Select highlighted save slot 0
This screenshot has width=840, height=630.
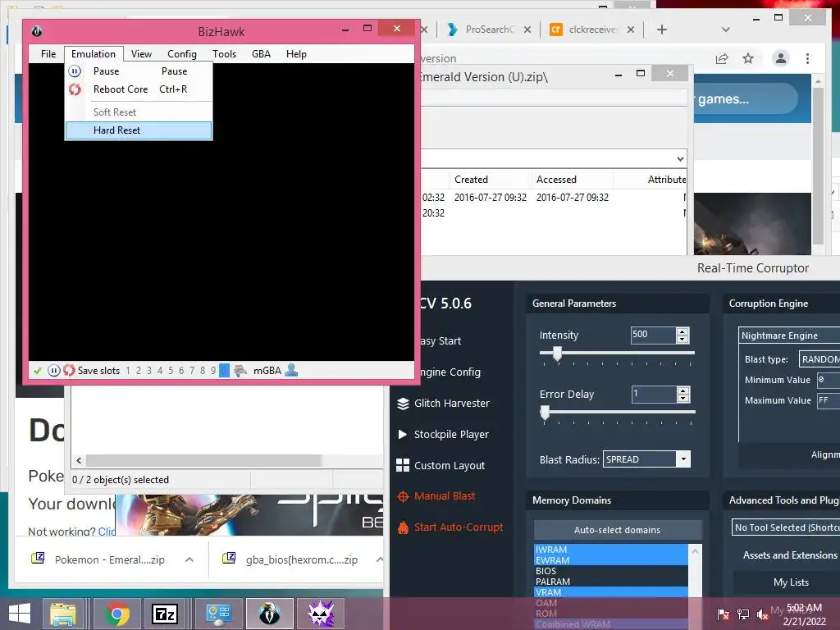click(x=224, y=370)
